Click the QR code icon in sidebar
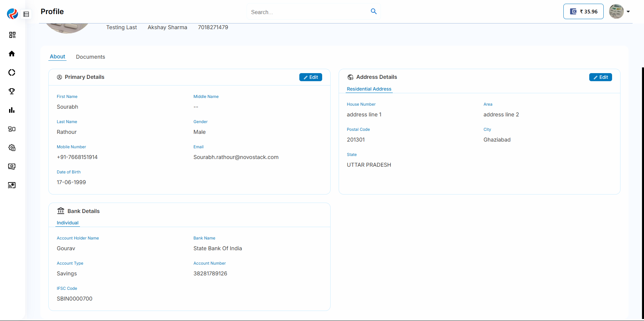The image size is (644, 321). pos(12,35)
